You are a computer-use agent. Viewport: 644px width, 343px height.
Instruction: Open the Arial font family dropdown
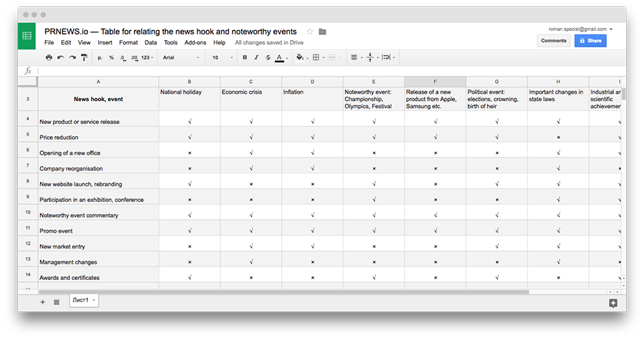181,58
